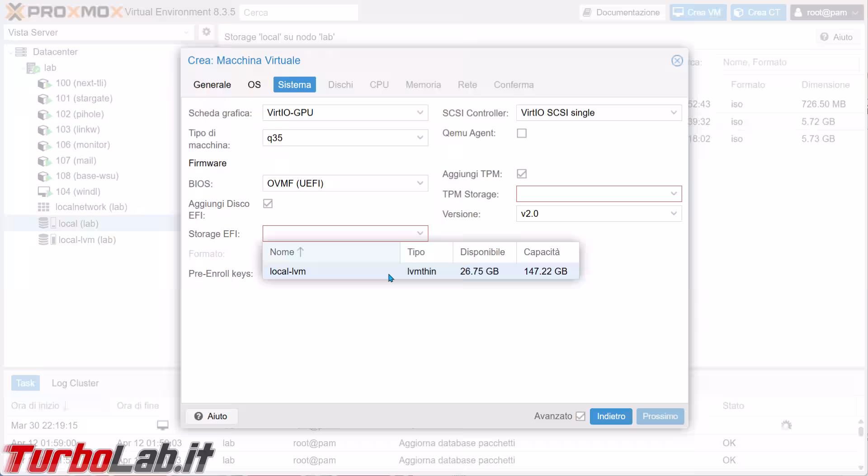Uncheck the Aggiungi TPM checkbox
Viewport: 868px width, 476px height.
pyautogui.click(x=522, y=174)
